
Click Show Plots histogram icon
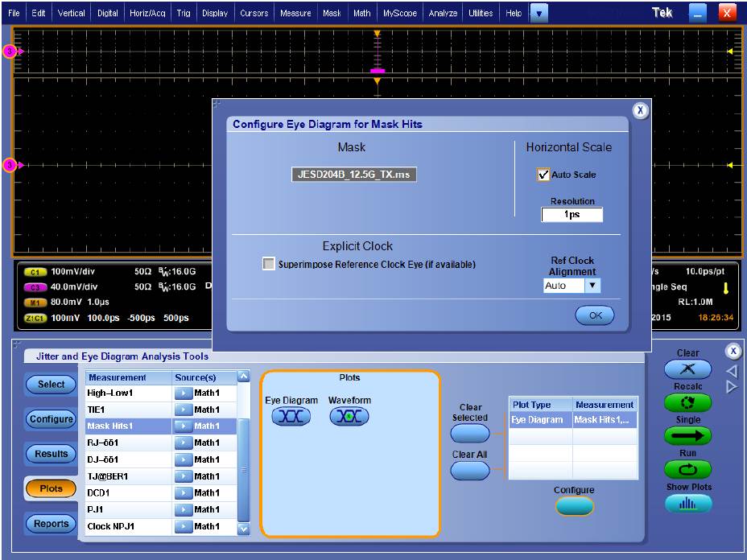click(687, 504)
